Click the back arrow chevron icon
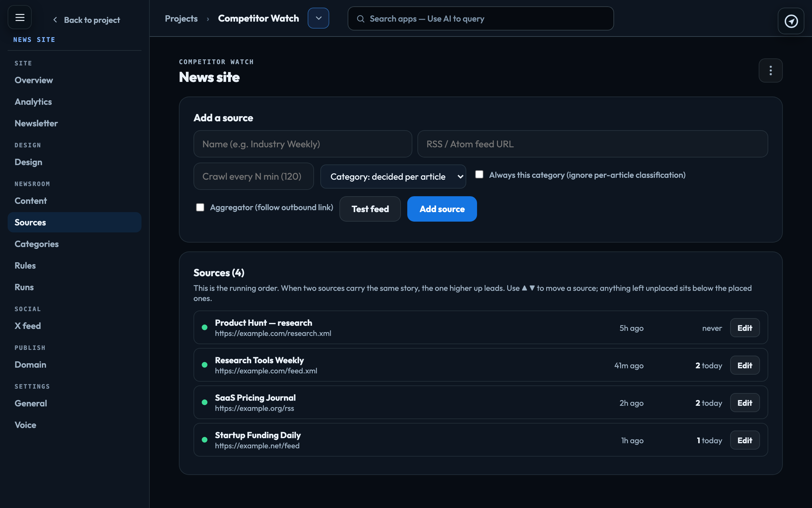812x508 pixels. click(55, 20)
